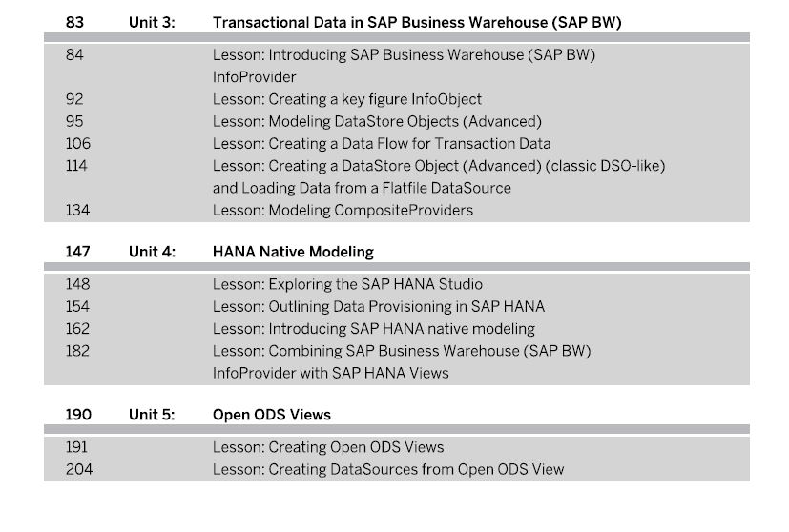789x532 pixels.
Task: Open Unit 3 Transactional Data heading
Action: point(417,23)
